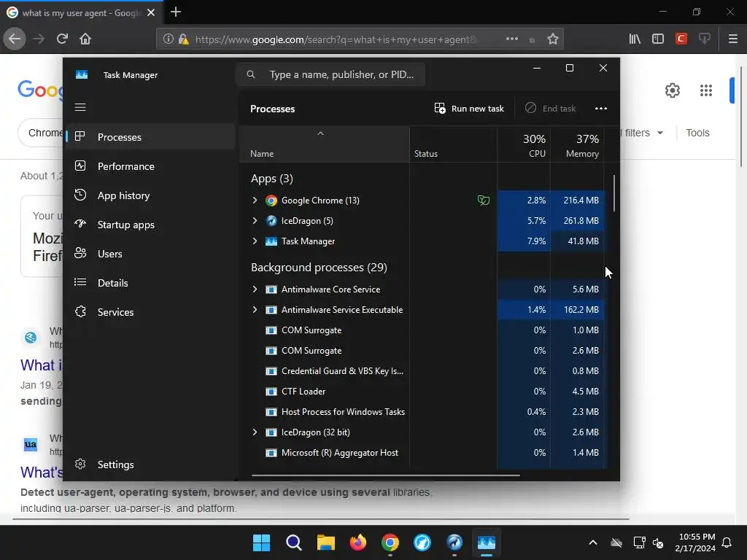
Task: Reload the page in browser
Action: [x=62, y=39]
